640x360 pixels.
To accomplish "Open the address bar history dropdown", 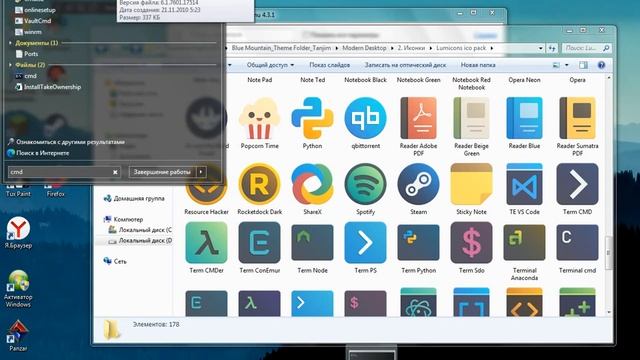I will (x=540, y=48).
